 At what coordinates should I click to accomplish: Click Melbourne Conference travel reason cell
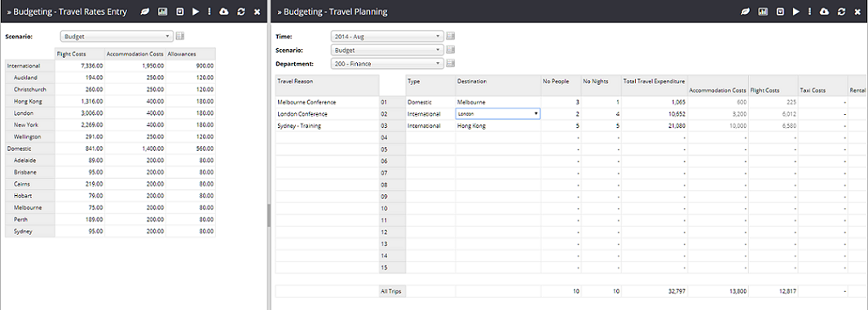click(327, 102)
